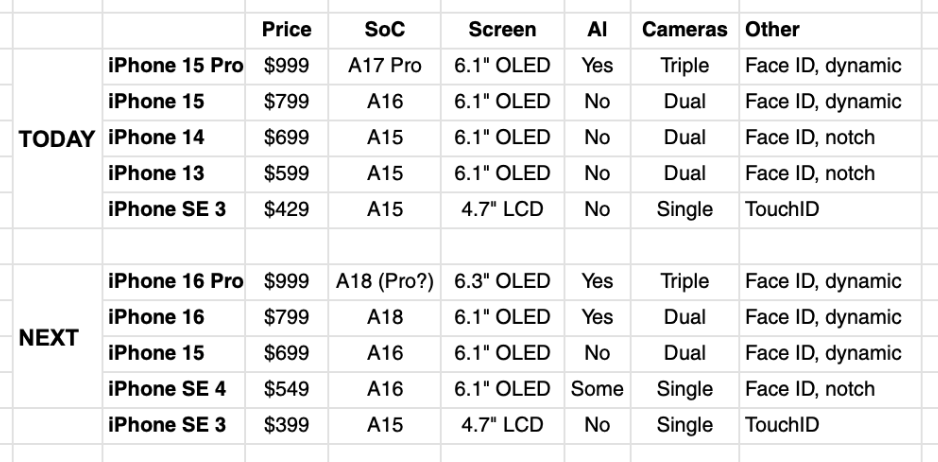Click the Price column header cell
This screenshot has height=462, width=938.
[285, 30]
